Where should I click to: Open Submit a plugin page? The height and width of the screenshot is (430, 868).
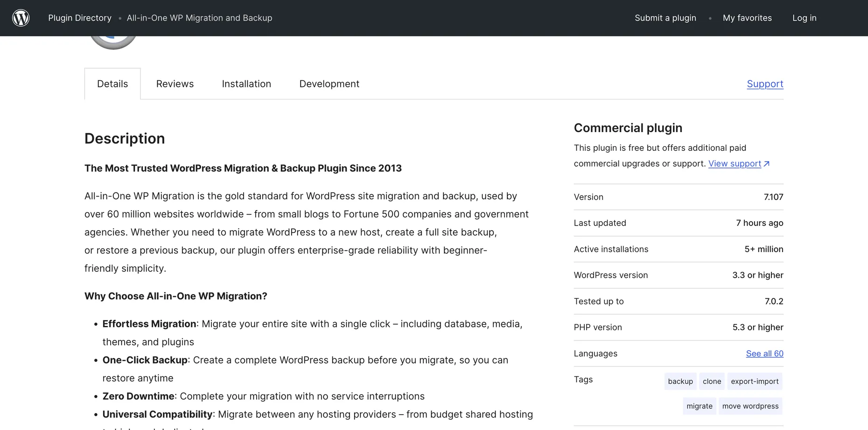tap(665, 18)
